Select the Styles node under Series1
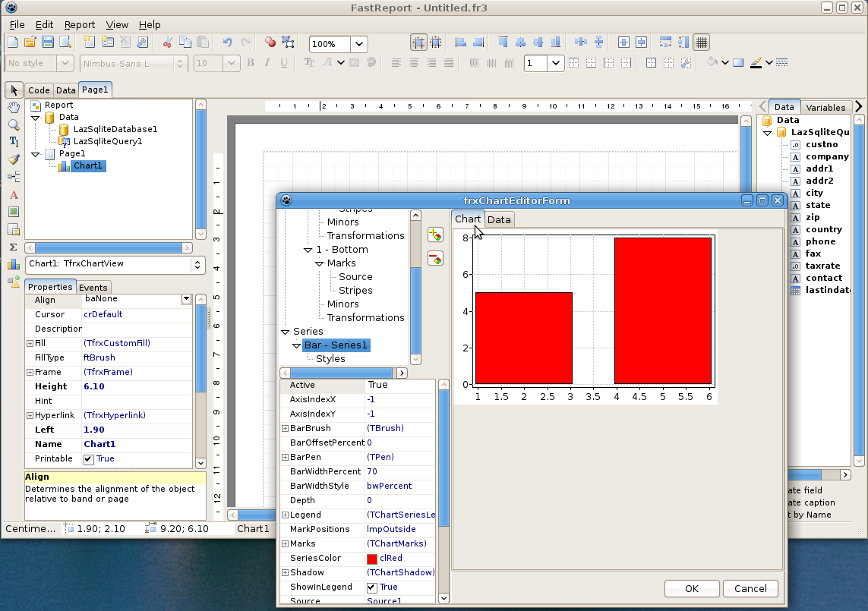Viewport: 868px width, 611px height. pos(330,359)
